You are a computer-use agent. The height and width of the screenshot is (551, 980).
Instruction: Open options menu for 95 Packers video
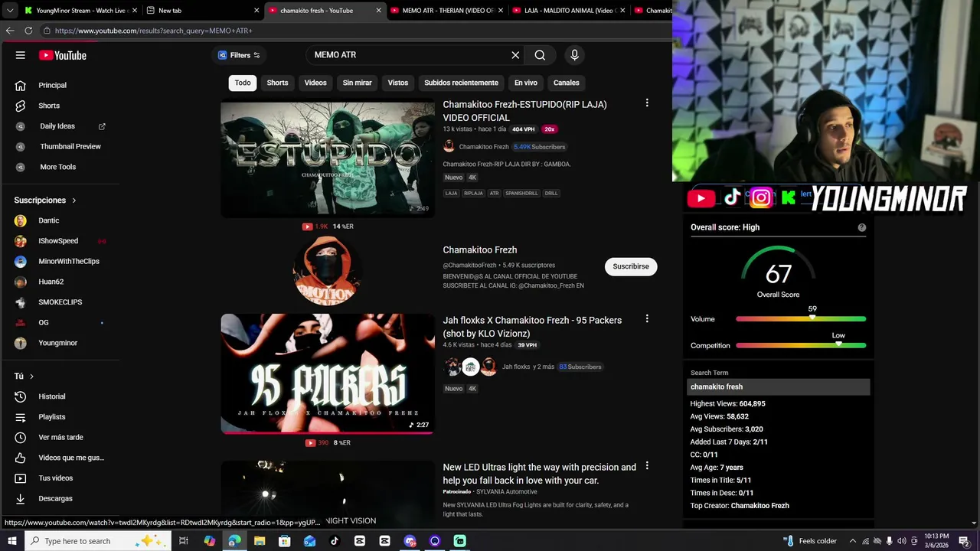pyautogui.click(x=647, y=318)
